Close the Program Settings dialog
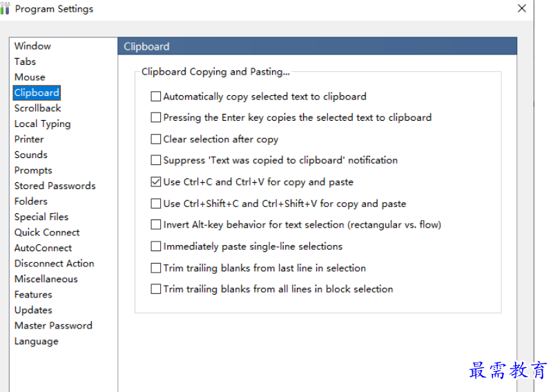 coord(522,8)
